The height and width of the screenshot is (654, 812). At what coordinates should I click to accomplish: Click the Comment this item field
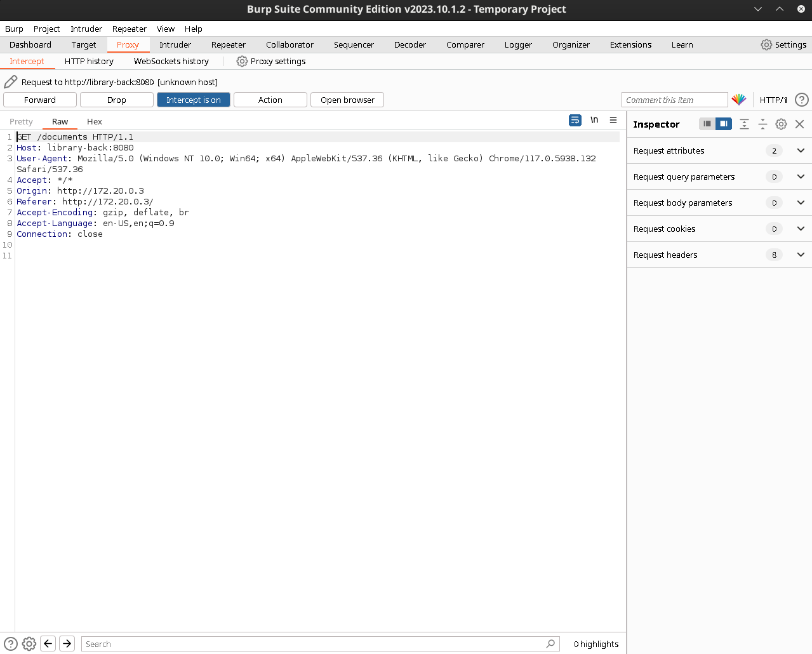(674, 100)
